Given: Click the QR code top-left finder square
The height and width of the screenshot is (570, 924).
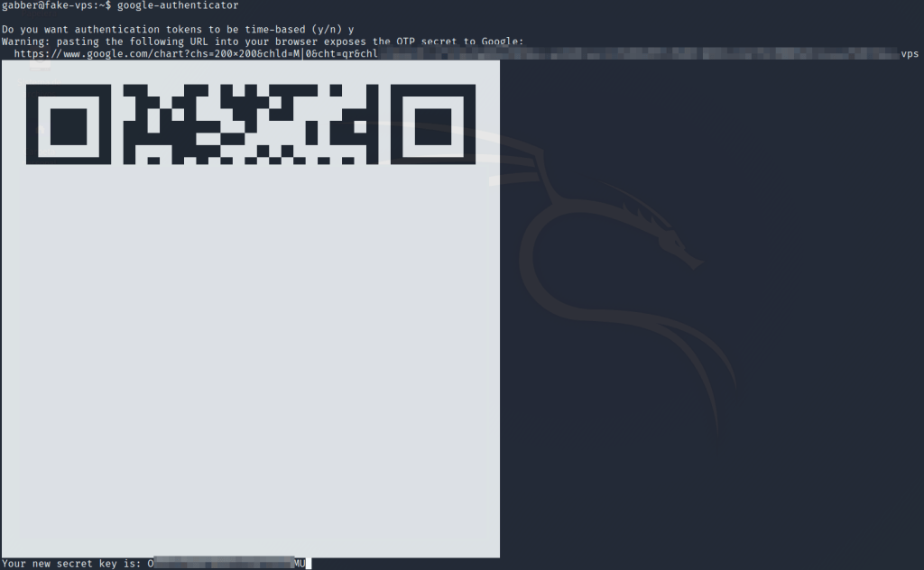Looking at the screenshot, I should coord(69,124).
